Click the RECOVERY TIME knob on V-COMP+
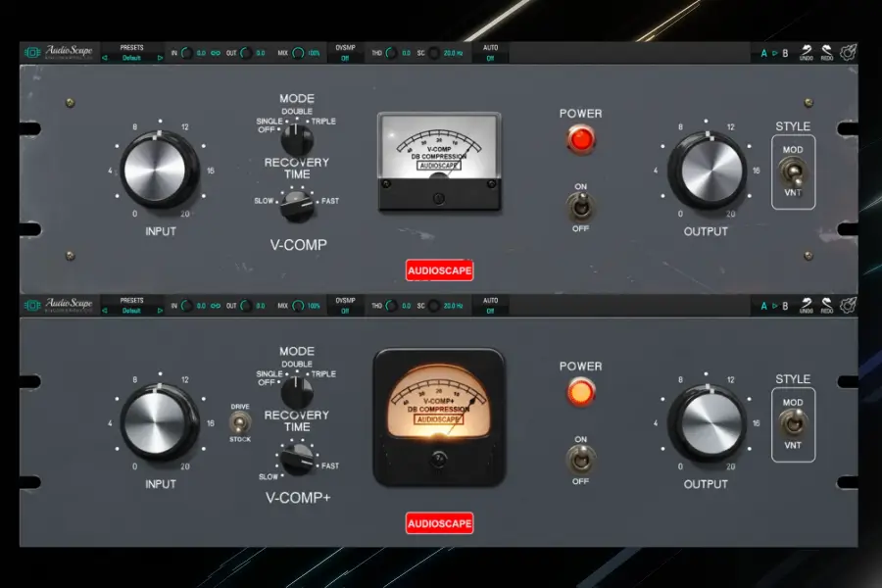This screenshot has width=882, height=588. click(x=297, y=460)
